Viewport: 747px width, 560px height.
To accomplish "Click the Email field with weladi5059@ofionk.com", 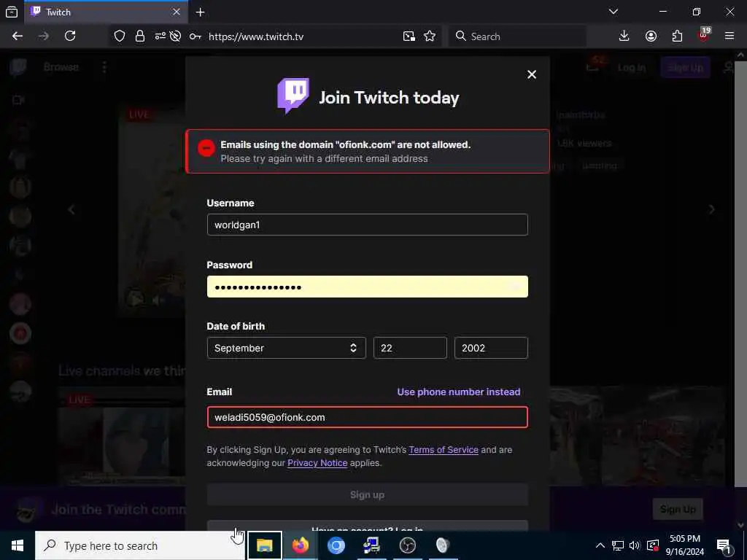I will click(x=368, y=417).
